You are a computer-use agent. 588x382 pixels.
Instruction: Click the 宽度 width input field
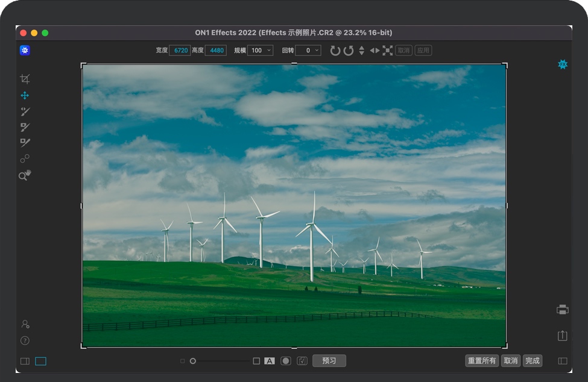pos(180,51)
